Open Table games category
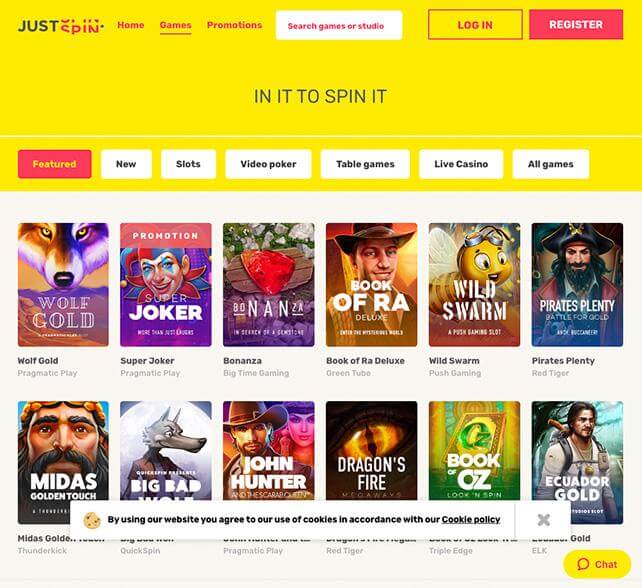Image resolution: width=642 pixels, height=588 pixels. coord(365,164)
